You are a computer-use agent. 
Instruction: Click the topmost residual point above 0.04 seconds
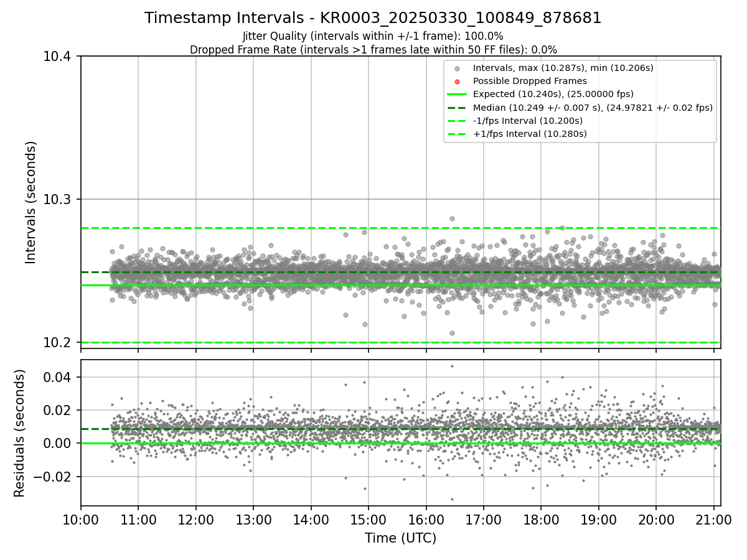pos(452,366)
